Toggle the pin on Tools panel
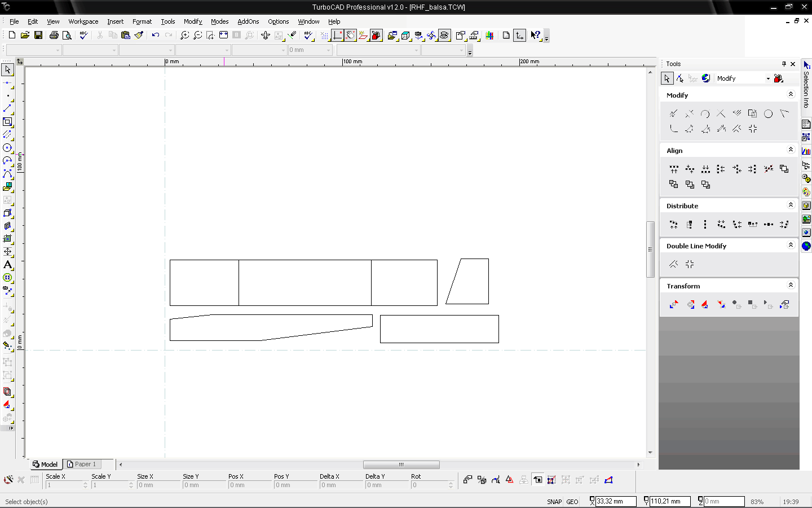This screenshot has width=812, height=508. tap(784, 64)
